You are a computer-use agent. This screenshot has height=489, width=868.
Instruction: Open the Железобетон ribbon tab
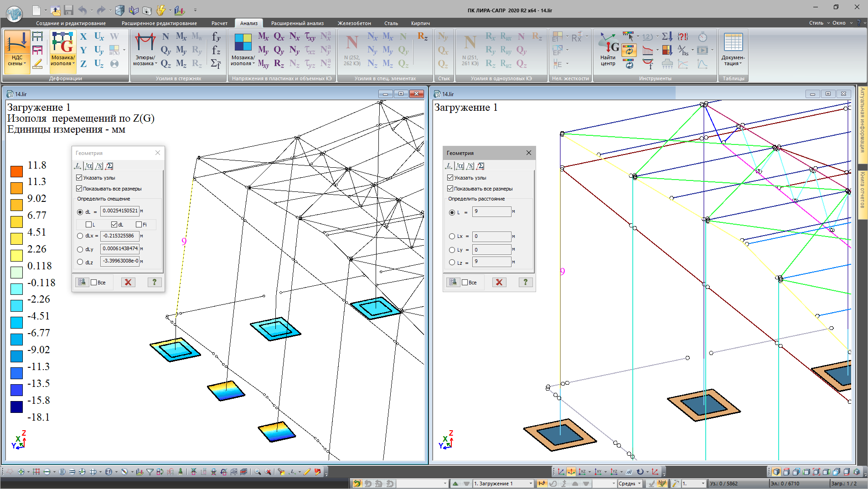[x=354, y=23]
